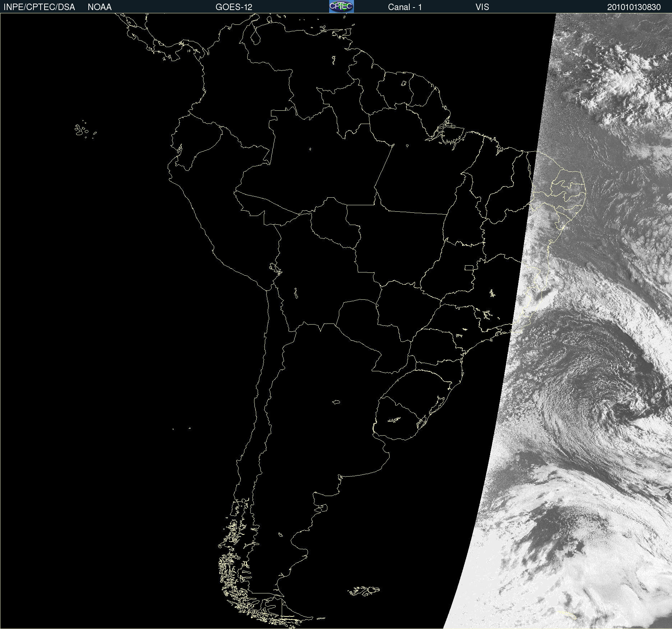672x629 pixels.
Task: Click the 201010130830 timestamp
Action: pos(634,7)
